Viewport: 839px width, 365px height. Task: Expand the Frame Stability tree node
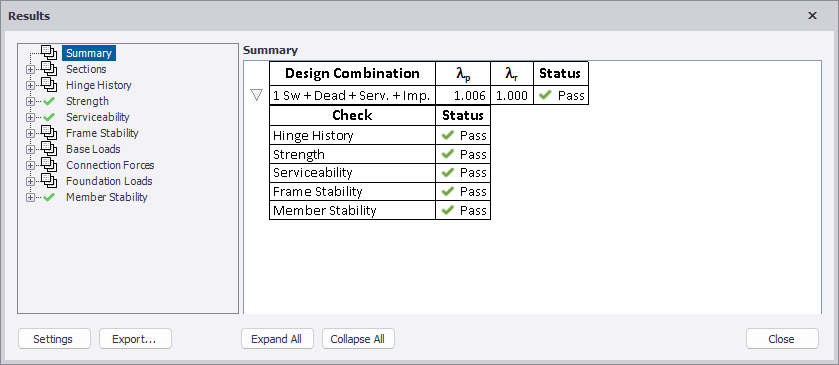point(30,134)
